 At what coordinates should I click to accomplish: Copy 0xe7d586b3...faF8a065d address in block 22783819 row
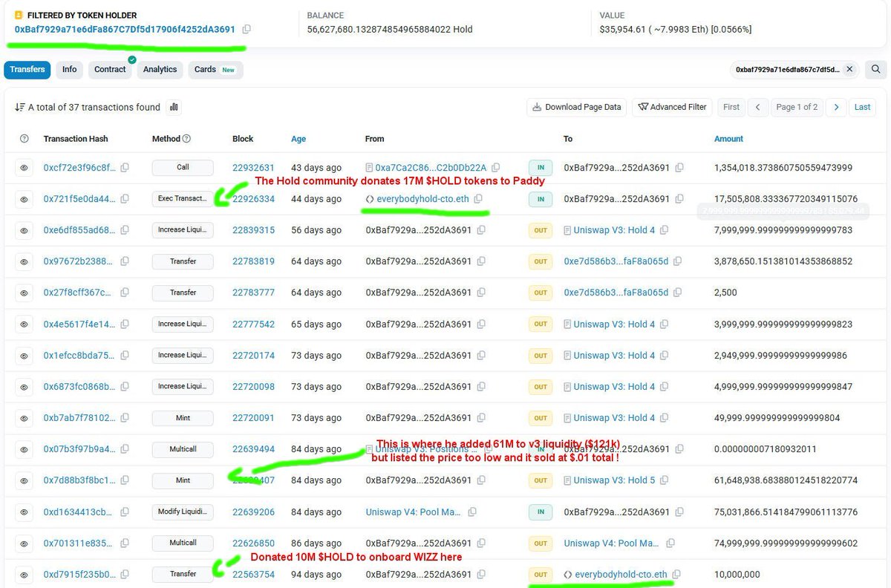coord(678,261)
